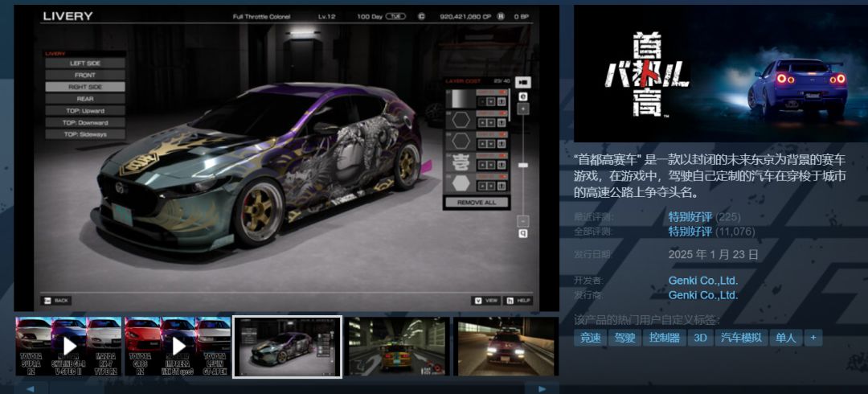Select the kanji character layer thumbnail
The width and height of the screenshot is (868, 394).
pyautogui.click(x=461, y=163)
